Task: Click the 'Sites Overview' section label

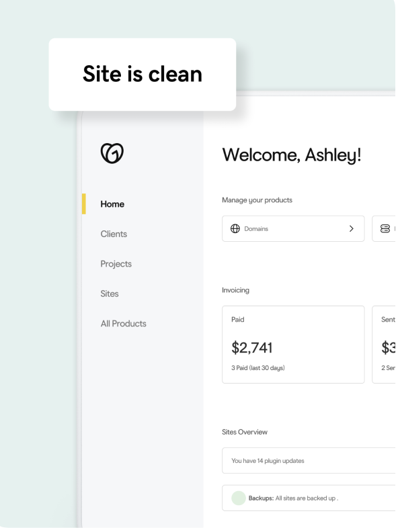Action: [x=245, y=432]
